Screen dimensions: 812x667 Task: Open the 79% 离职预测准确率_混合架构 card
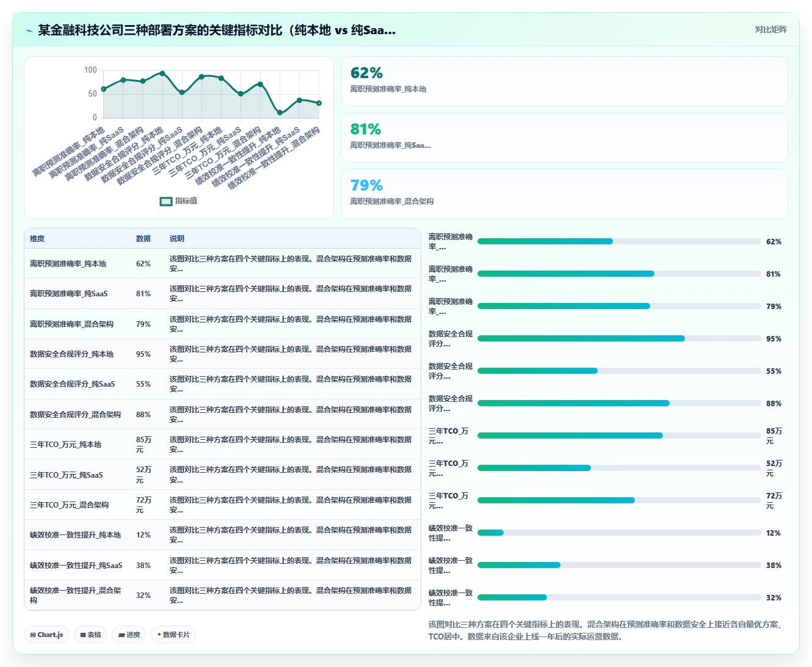tap(564, 194)
